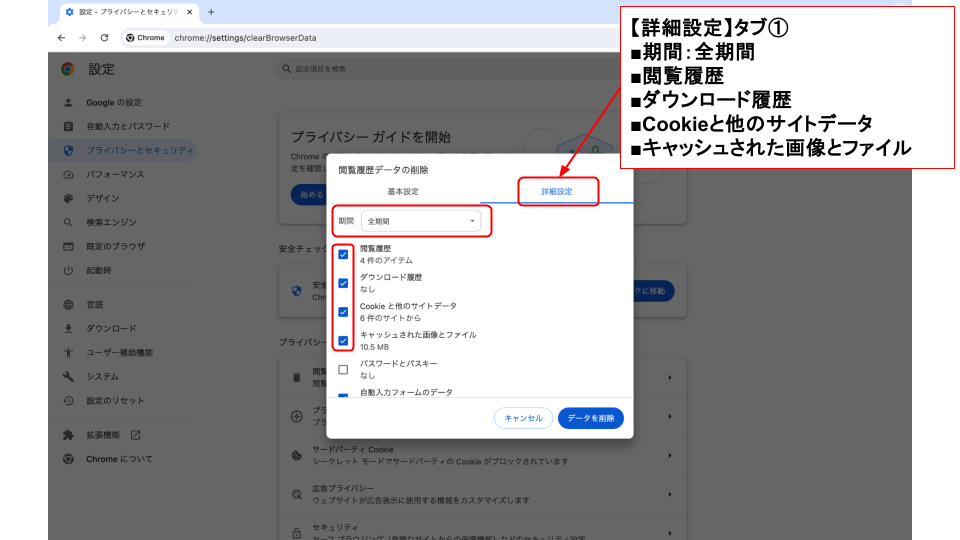Select the 詳細設定 tab

coord(557,191)
